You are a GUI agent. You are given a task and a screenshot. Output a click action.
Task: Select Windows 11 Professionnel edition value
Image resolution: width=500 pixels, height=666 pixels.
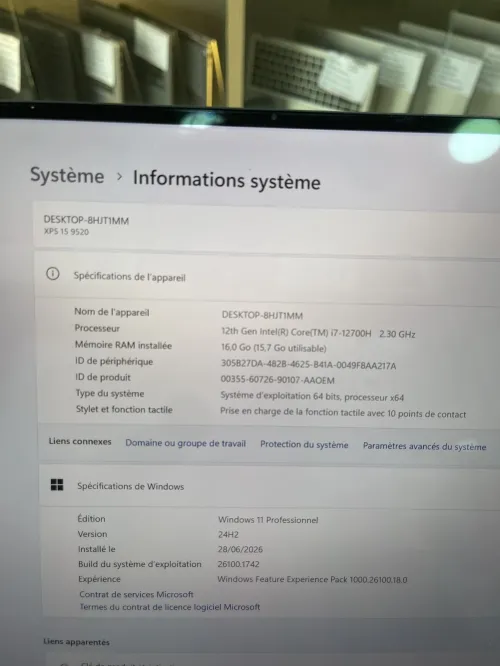(x=268, y=520)
